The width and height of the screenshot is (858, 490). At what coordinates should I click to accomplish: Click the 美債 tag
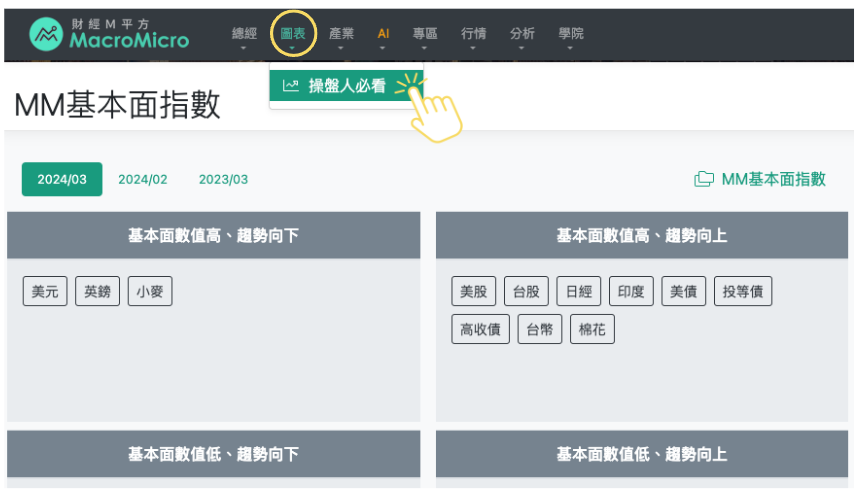(683, 291)
